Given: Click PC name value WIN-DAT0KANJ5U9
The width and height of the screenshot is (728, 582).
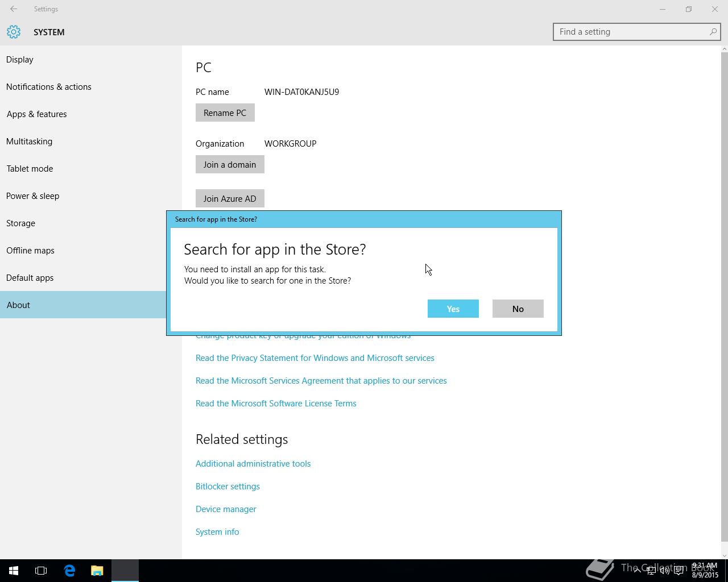Looking at the screenshot, I should pos(301,92).
